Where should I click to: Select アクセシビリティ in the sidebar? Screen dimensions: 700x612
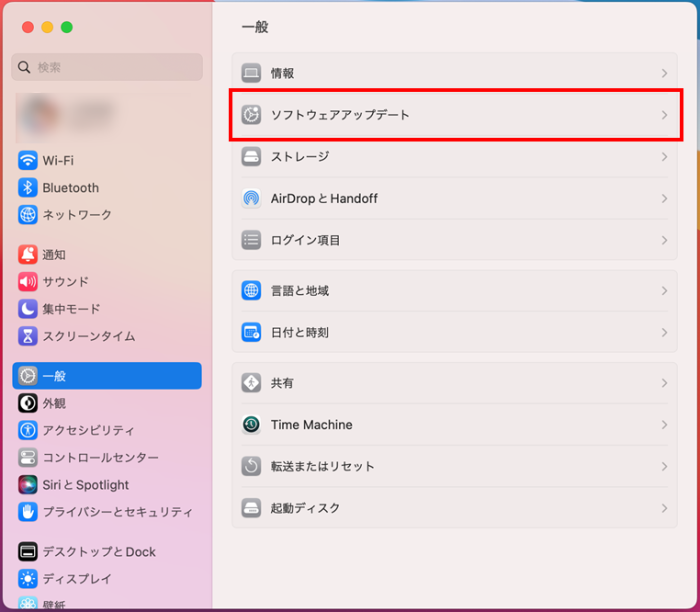tap(88, 430)
